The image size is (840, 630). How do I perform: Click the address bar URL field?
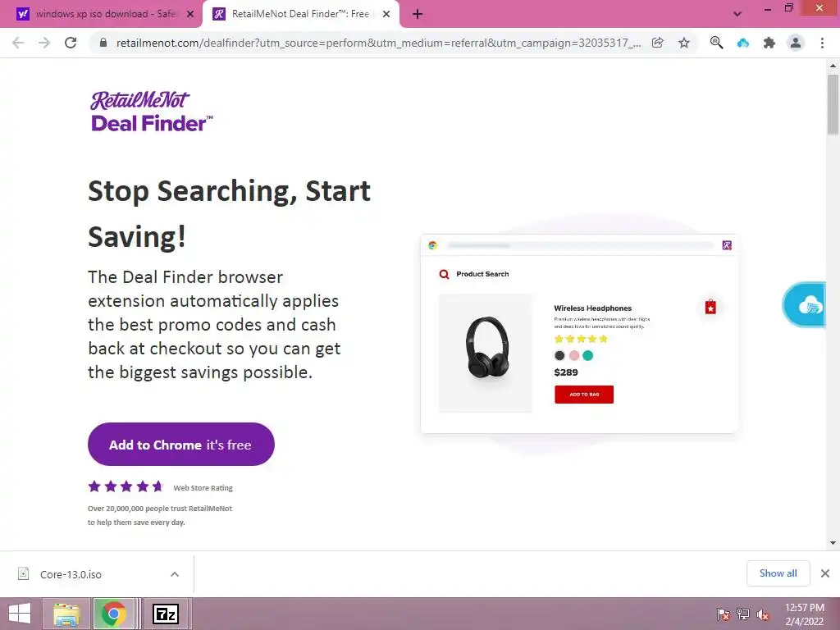[377, 43]
